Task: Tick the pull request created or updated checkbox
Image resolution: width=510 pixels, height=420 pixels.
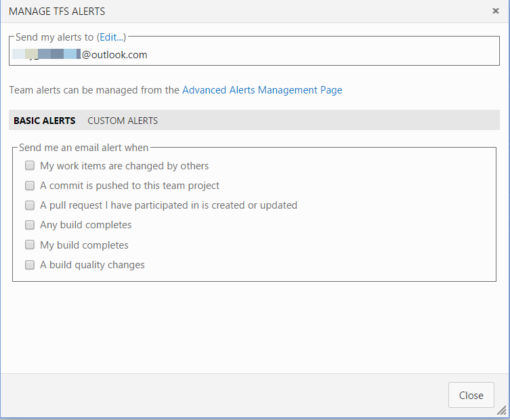Action: point(30,205)
